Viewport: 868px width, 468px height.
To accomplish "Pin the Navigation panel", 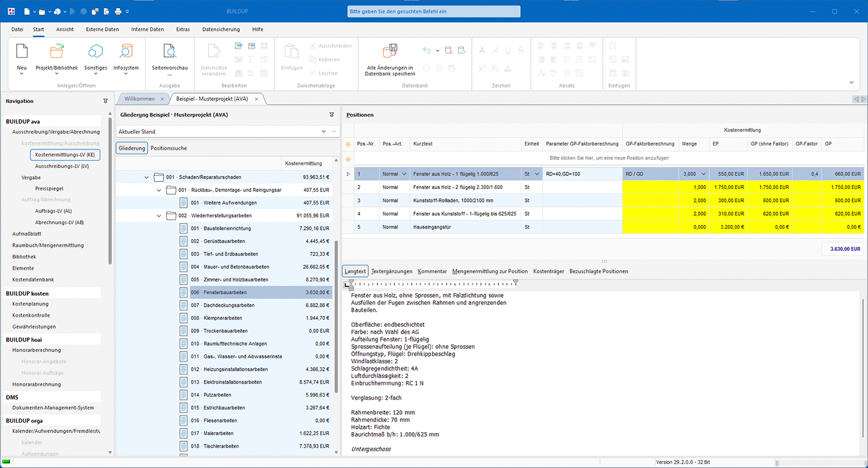I will [105, 101].
